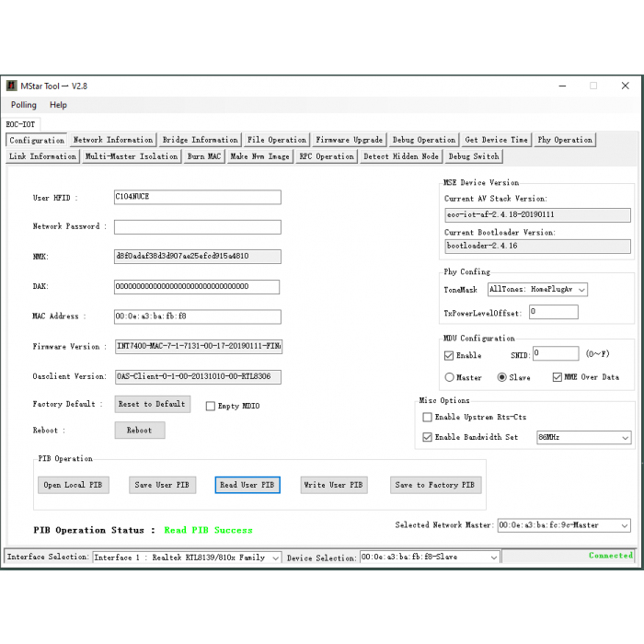
Task: Open Selected Network Master dropdown
Action: click(x=563, y=525)
